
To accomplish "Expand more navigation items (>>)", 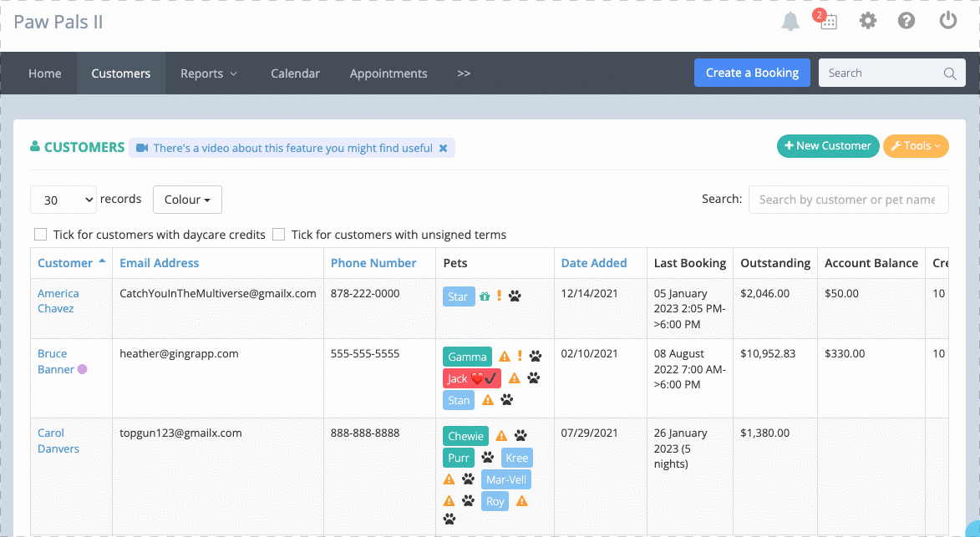I will click(x=463, y=73).
